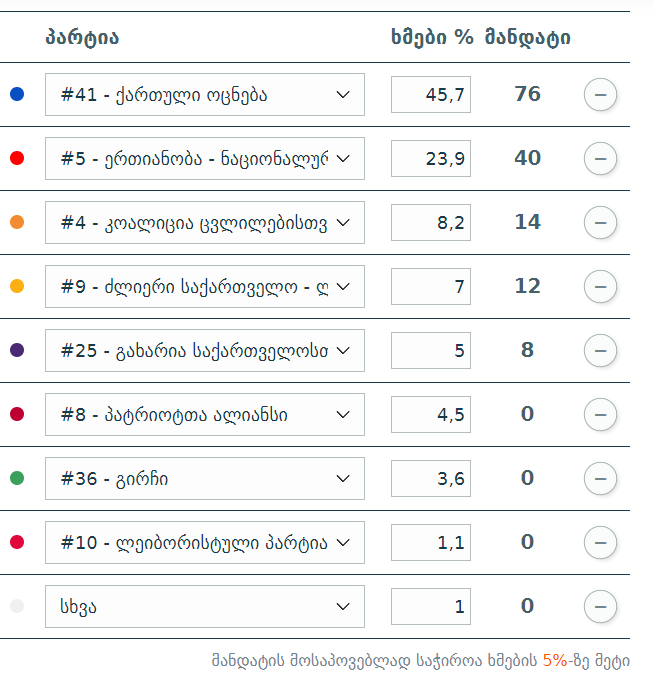Edit the 8,2 vote percent field
653x683 pixels.
click(x=431, y=223)
